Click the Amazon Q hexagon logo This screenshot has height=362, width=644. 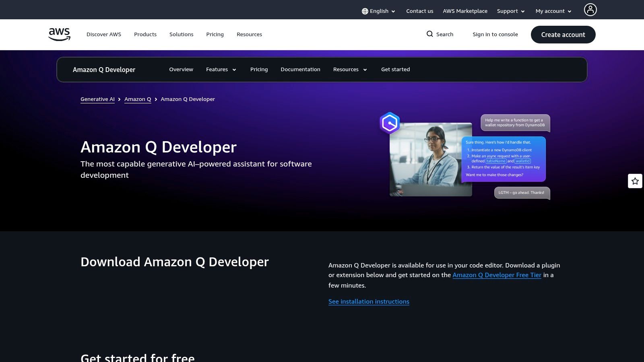390,123
